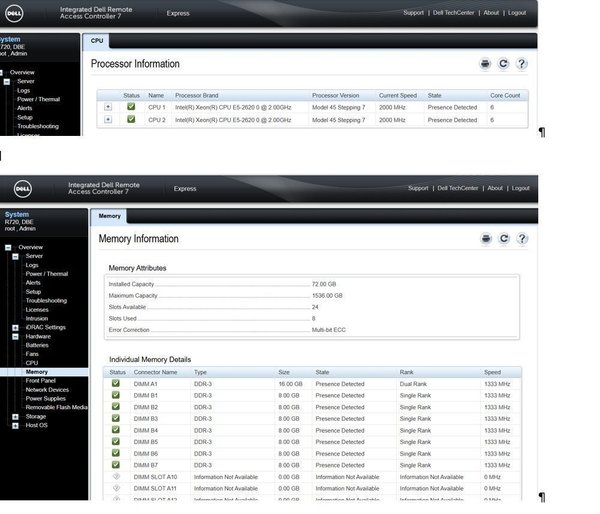This screenshot has height=514, width=600.
Task: Open Troubleshooting in lower navigation tree
Action: click(x=46, y=301)
